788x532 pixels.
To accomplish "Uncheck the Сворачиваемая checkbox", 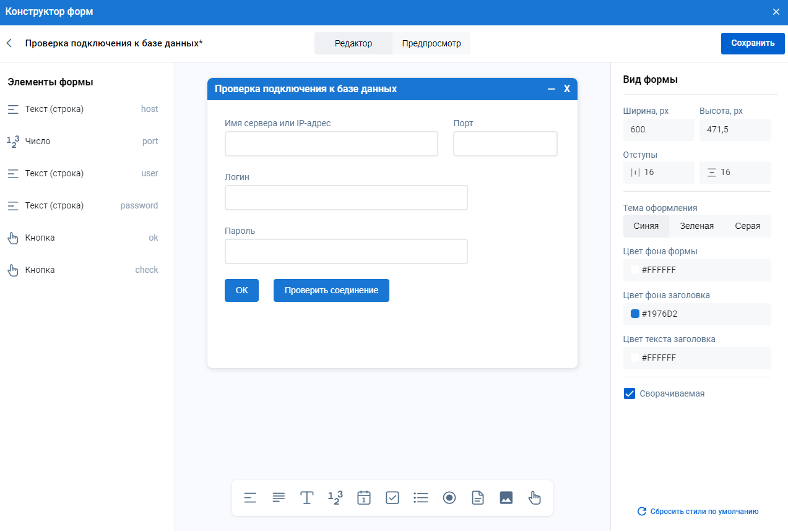I will pyautogui.click(x=630, y=393).
